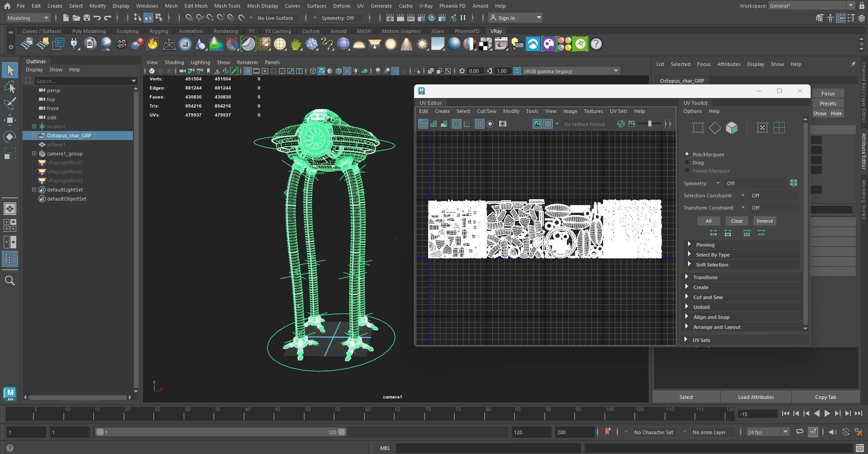868x454 pixels.
Task: Open the sRGB gamma color space dropdown
Action: 571,71
